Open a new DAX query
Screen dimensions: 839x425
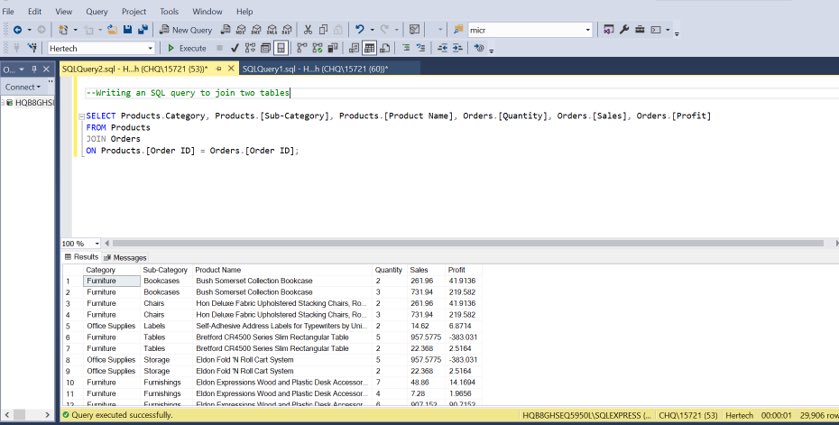pos(287,30)
